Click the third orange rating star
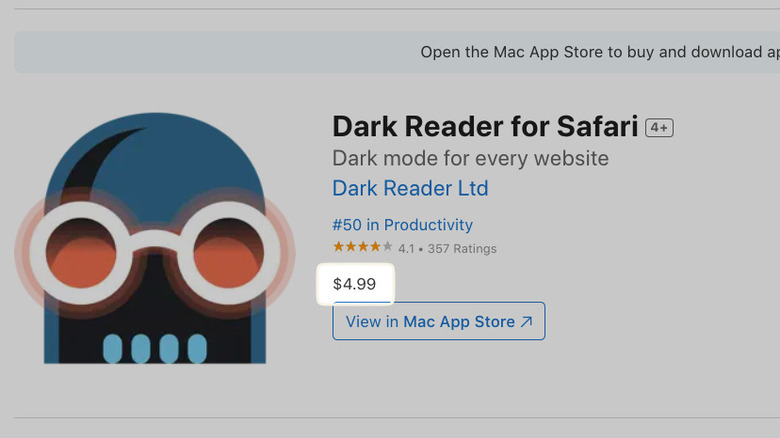 coord(363,248)
